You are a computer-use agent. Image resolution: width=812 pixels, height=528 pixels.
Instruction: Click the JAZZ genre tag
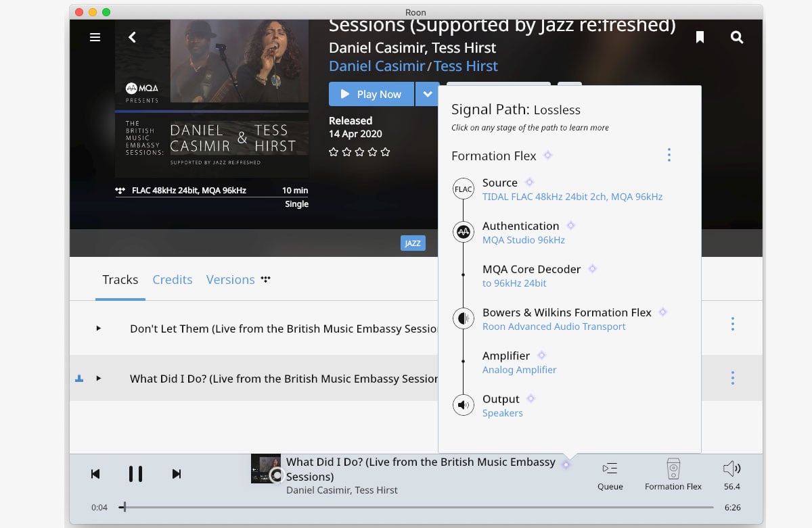point(413,243)
